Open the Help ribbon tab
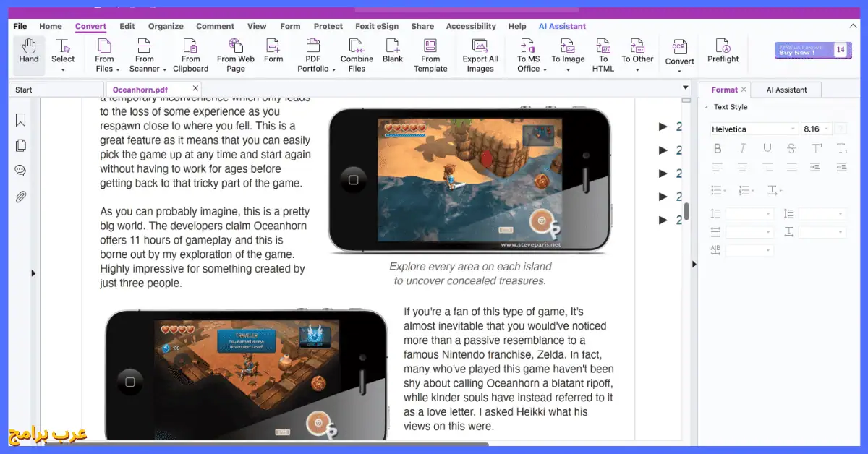Viewport: 868px width, 454px height. (x=517, y=26)
